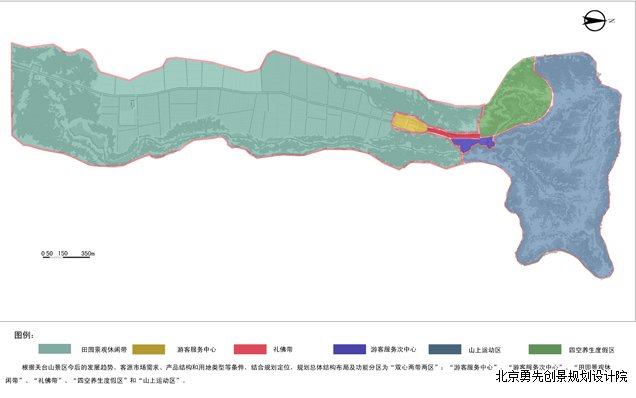Click the 图例 legend heading
The image size is (636, 398).
point(24,335)
